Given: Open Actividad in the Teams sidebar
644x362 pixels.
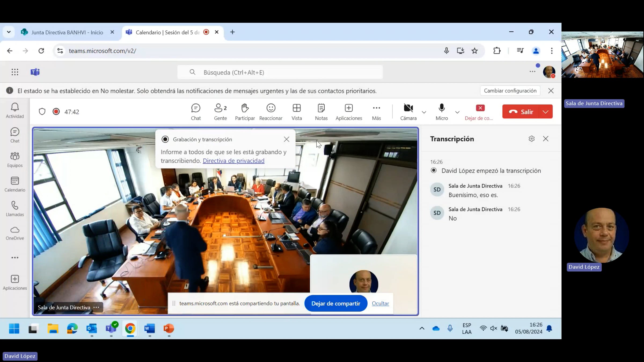Looking at the screenshot, I should [15, 110].
